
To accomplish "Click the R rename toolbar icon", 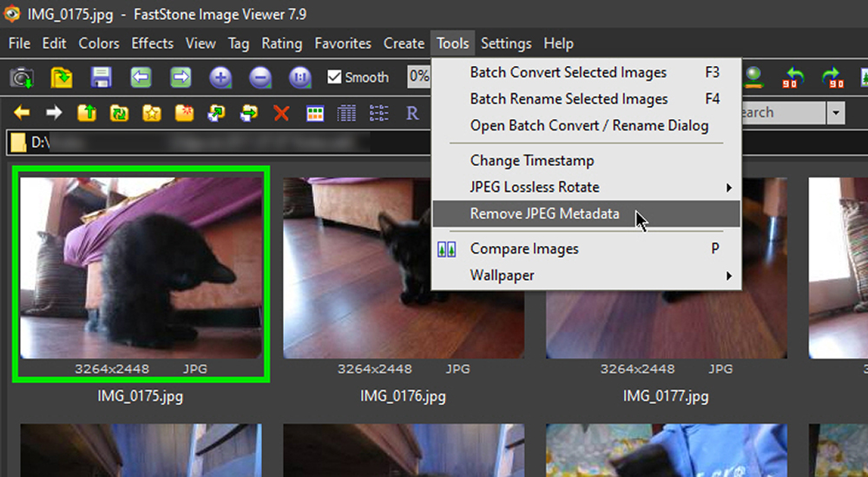I will coord(412,113).
